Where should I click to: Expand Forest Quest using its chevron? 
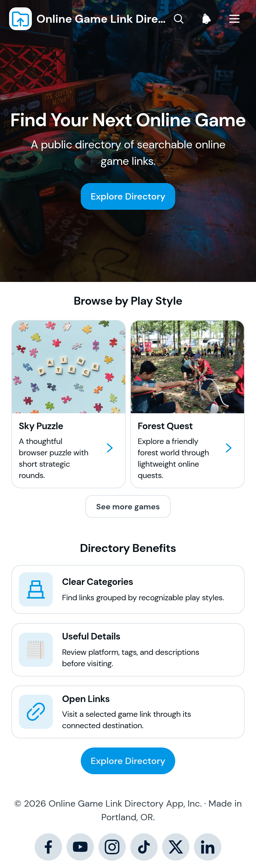pyautogui.click(x=228, y=448)
